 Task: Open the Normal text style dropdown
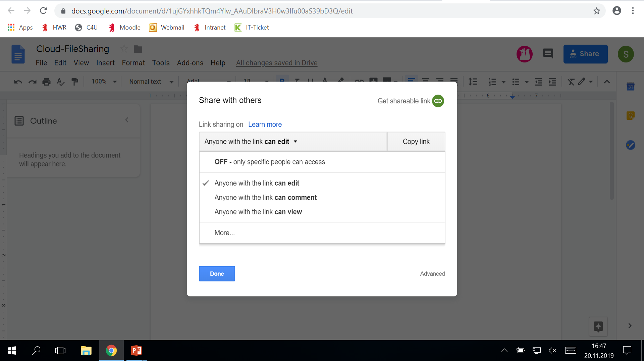coord(151,82)
